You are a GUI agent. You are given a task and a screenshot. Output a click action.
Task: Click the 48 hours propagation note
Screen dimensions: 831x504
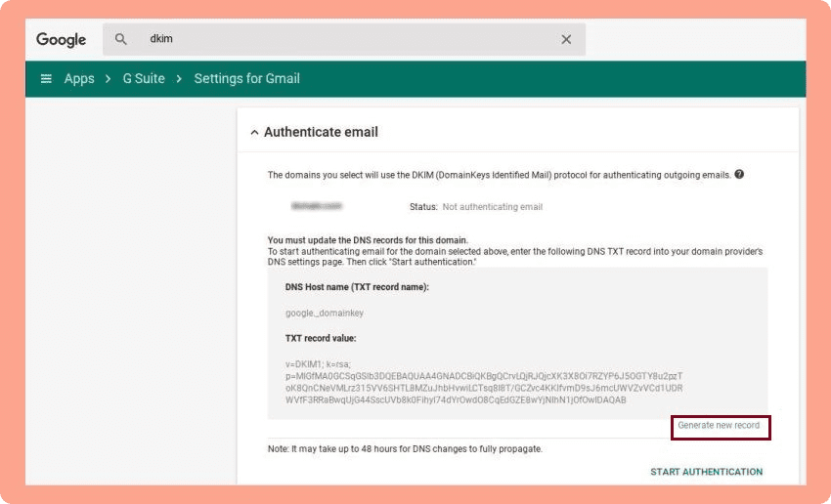(x=405, y=449)
